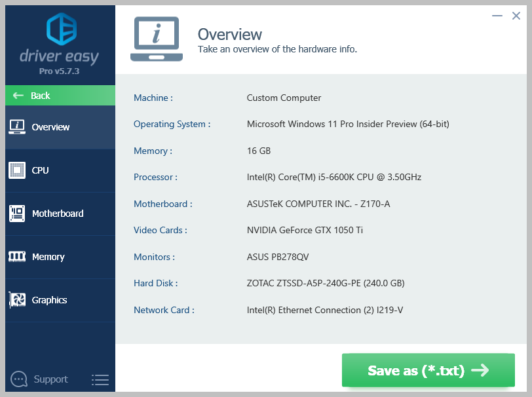Open the hamburger list menu icon

tap(100, 380)
